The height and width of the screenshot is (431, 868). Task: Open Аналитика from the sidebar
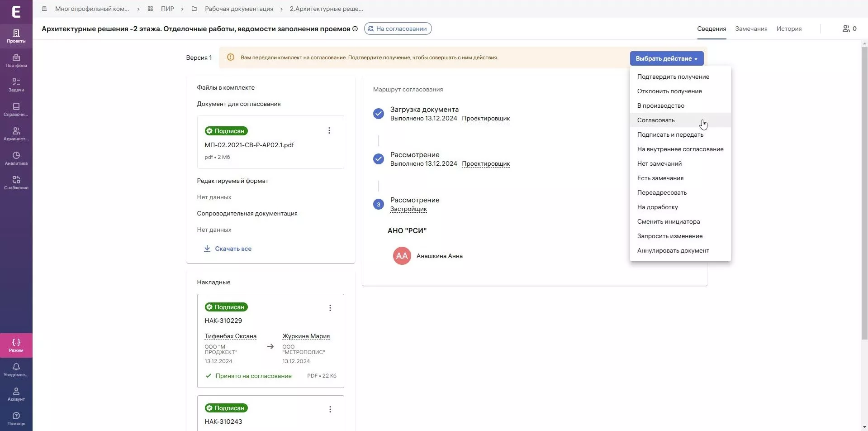click(x=16, y=158)
